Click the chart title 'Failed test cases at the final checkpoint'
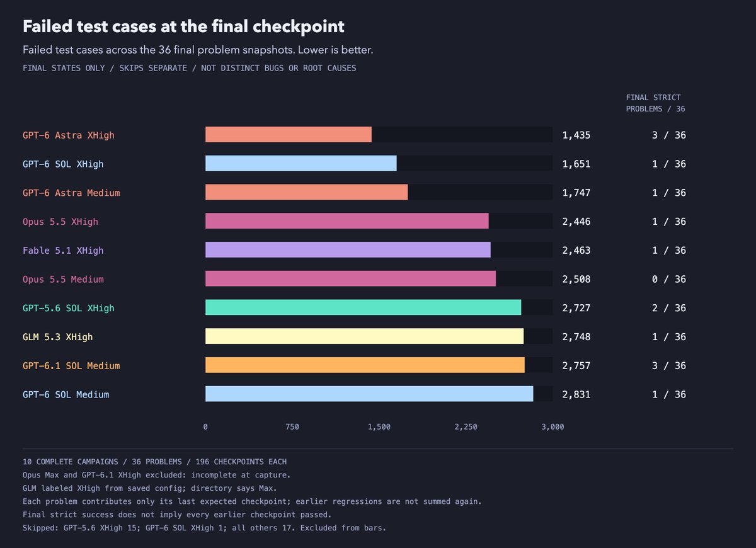 click(183, 26)
